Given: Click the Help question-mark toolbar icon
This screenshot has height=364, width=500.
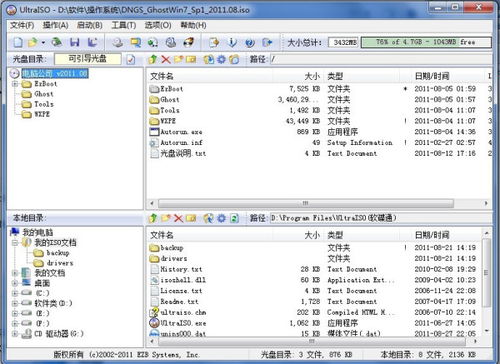Looking at the screenshot, I should click(250, 42).
